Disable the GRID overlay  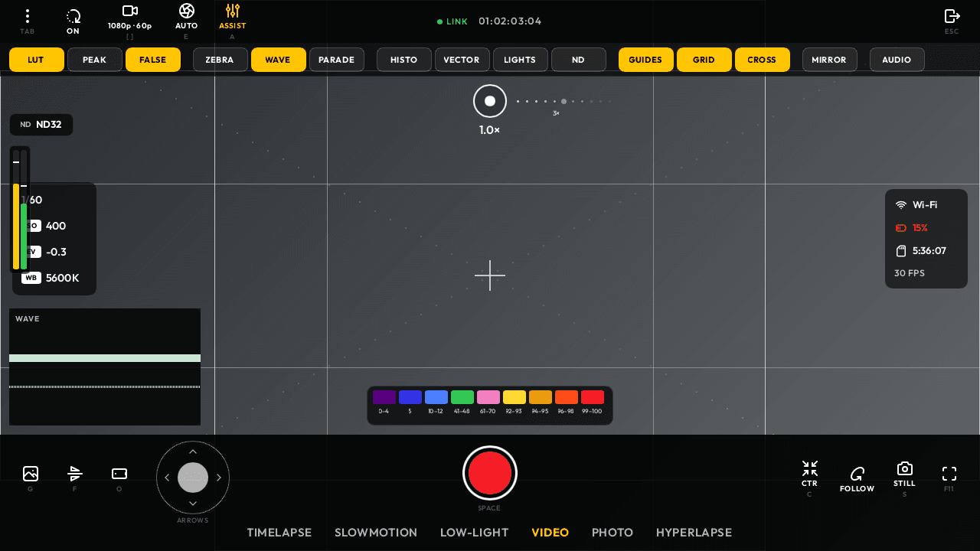(x=704, y=60)
